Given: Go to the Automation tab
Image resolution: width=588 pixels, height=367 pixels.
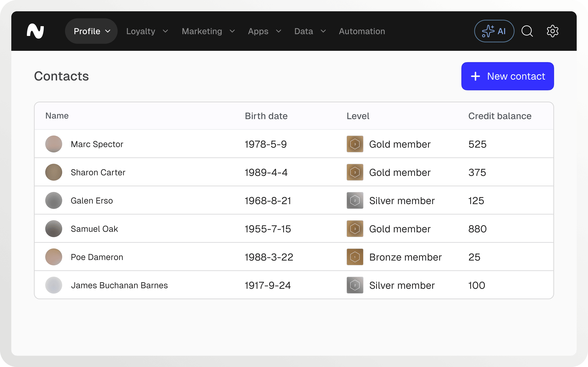Looking at the screenshot, I should coord(362,31).
